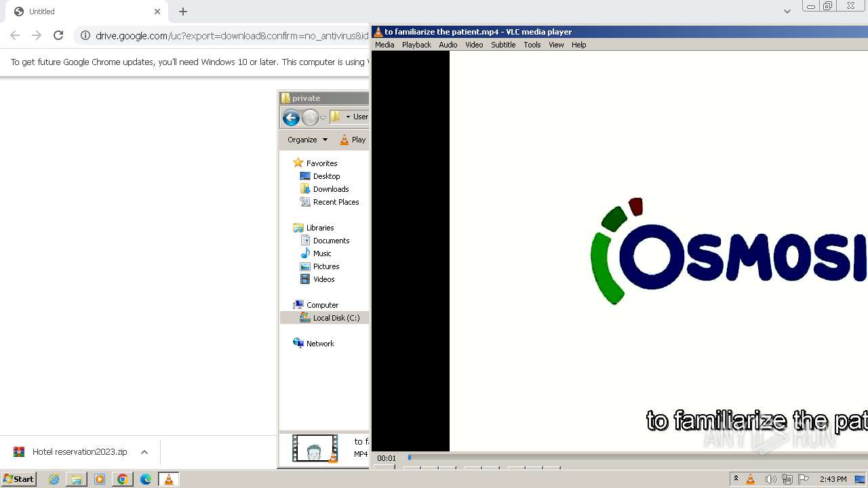
Task: Click the Network globe icon in sidebar
Action: (298, 343)
